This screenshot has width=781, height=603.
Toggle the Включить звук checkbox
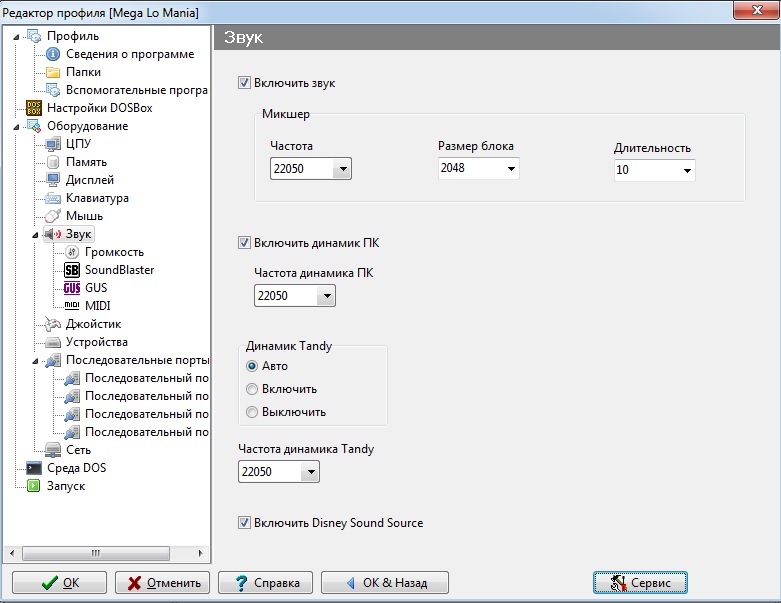[244, 83]
